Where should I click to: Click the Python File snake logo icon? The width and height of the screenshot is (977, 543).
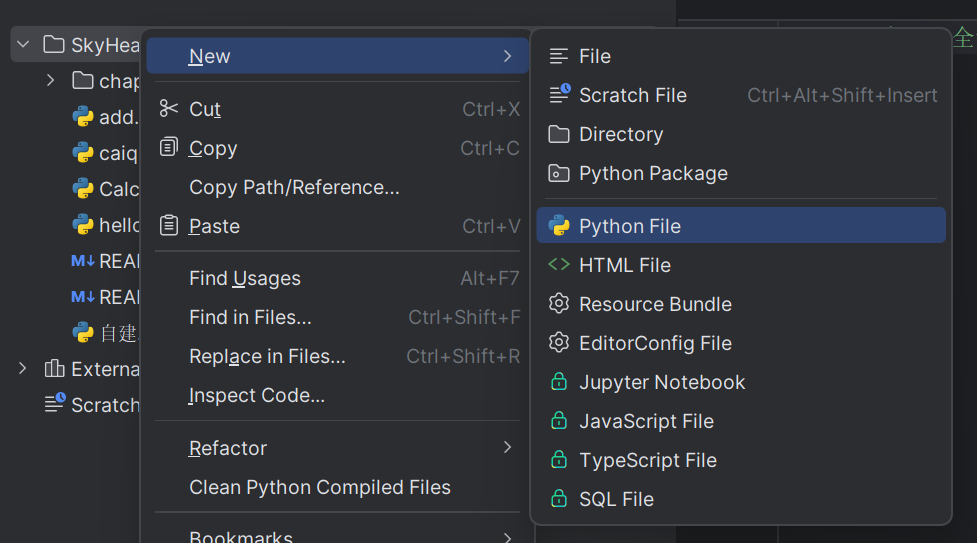559,225
